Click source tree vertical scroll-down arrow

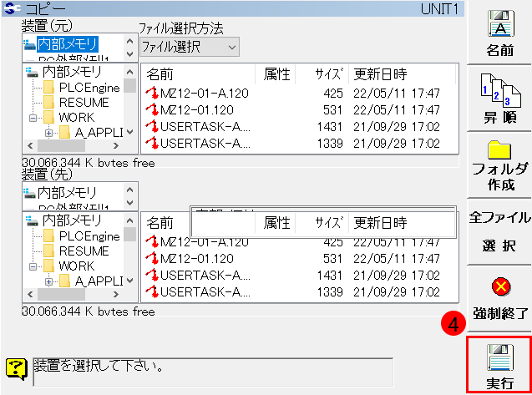click(130, 132)
